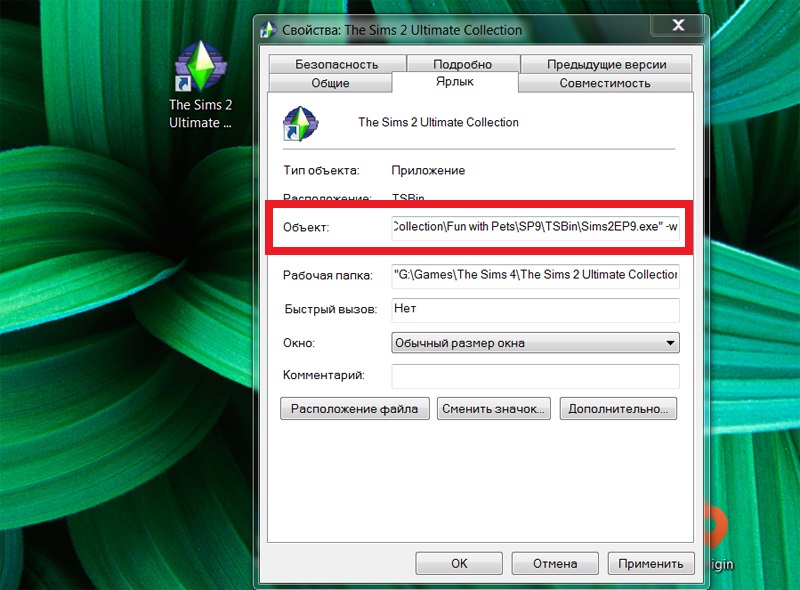Go to the Предыдущие версии tab
Image resolution: width=800 pixels, height=590 pixels.
tap(606, 64)
